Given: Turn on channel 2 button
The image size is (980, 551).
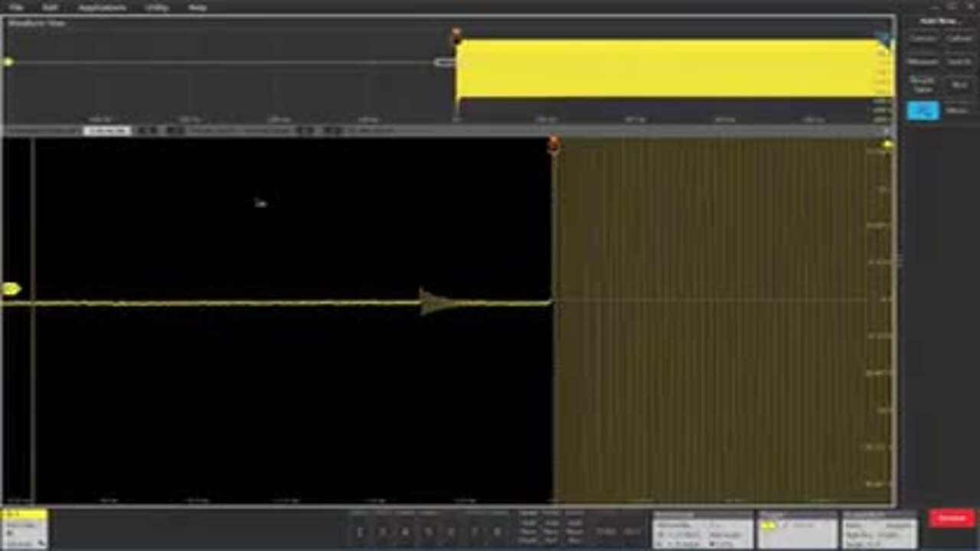Looking at the screenshot, I should [360, 532].
